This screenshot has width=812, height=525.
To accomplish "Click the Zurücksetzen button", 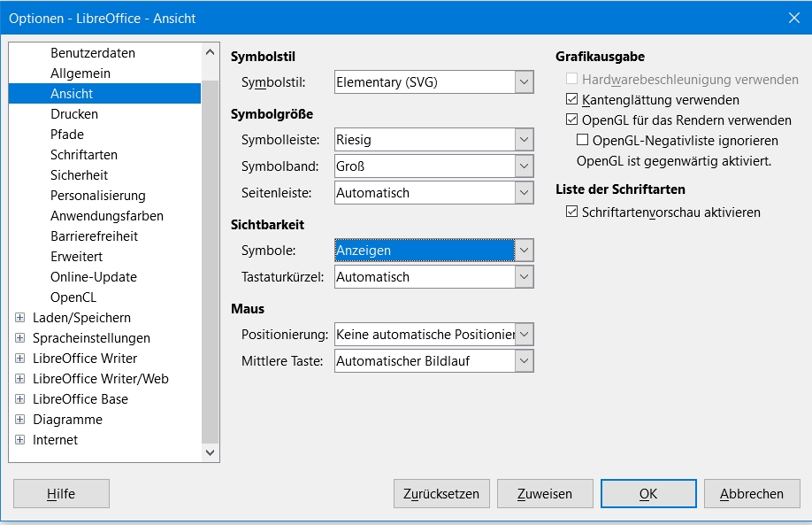I will 441,493.
